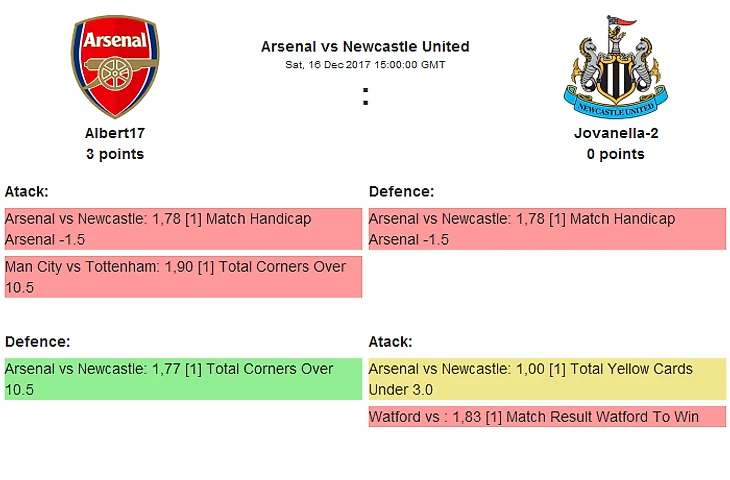Select the green Total Corners Over 10.5 bet
Image resolution: width=730 pixels, height=480 pixels.
(x=183, y=379)
